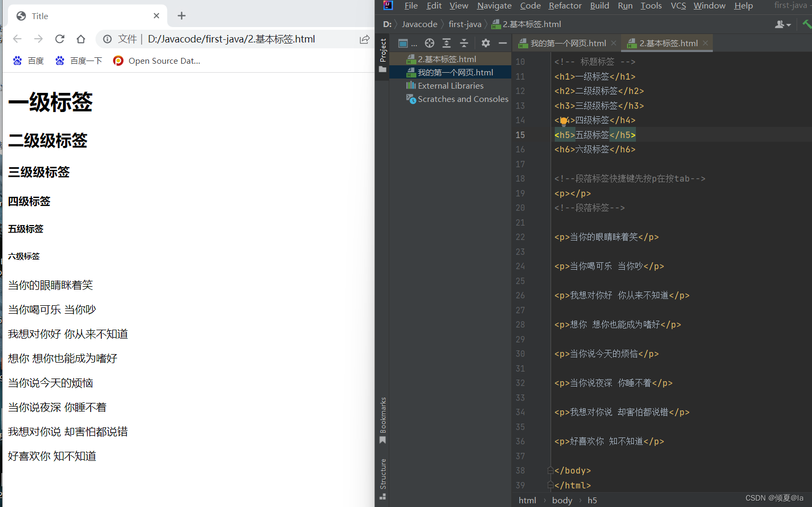Close the 2.基本标签.html editor tab

705,43
